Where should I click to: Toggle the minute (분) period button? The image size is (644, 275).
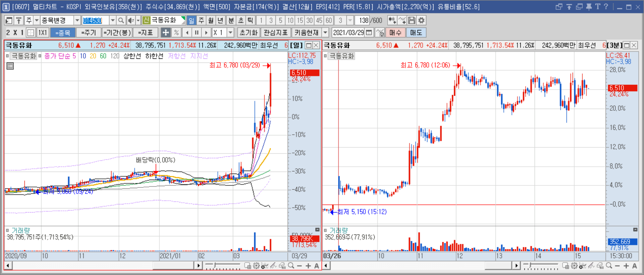[231, 20]
